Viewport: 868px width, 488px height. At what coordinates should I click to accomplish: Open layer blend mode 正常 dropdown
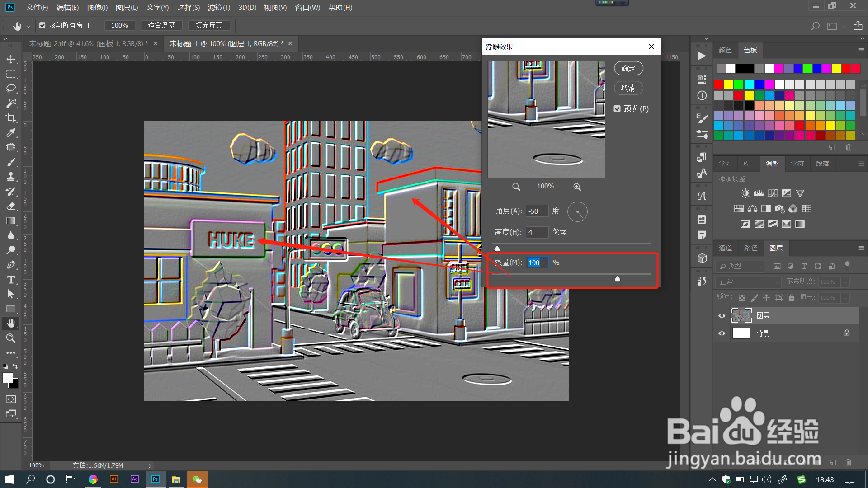pos(749,282)
